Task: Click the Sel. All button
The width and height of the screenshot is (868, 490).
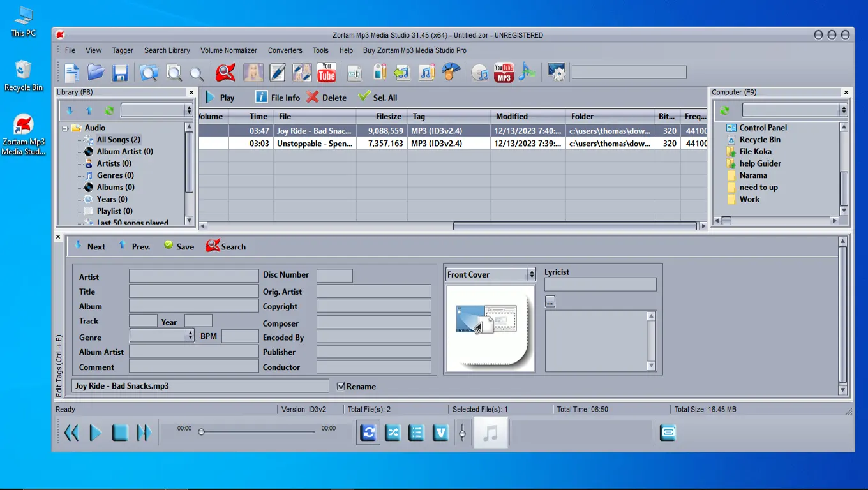Action: 378,98
